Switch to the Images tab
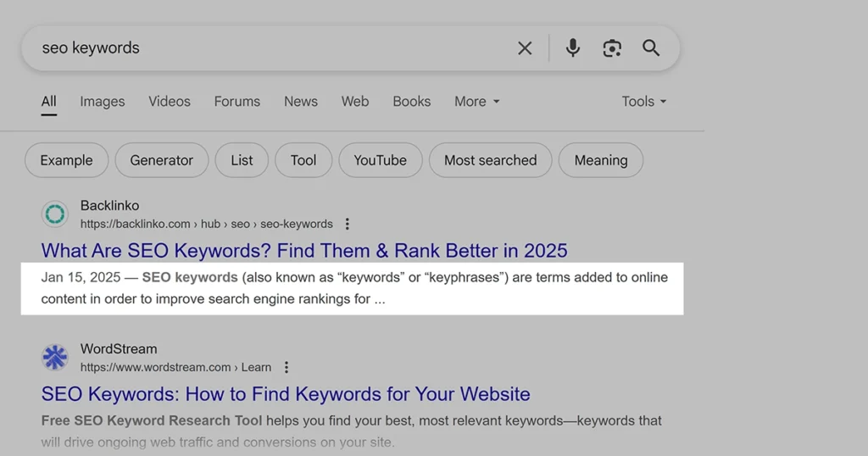The width and height of the screenshot is (868, 456). click(103, 102)
